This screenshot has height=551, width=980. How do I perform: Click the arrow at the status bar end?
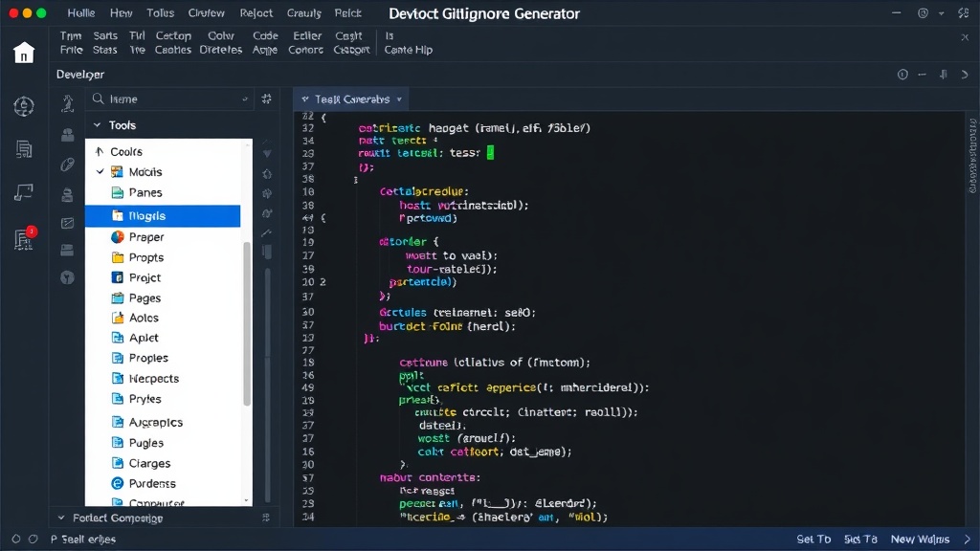(968, 539)
